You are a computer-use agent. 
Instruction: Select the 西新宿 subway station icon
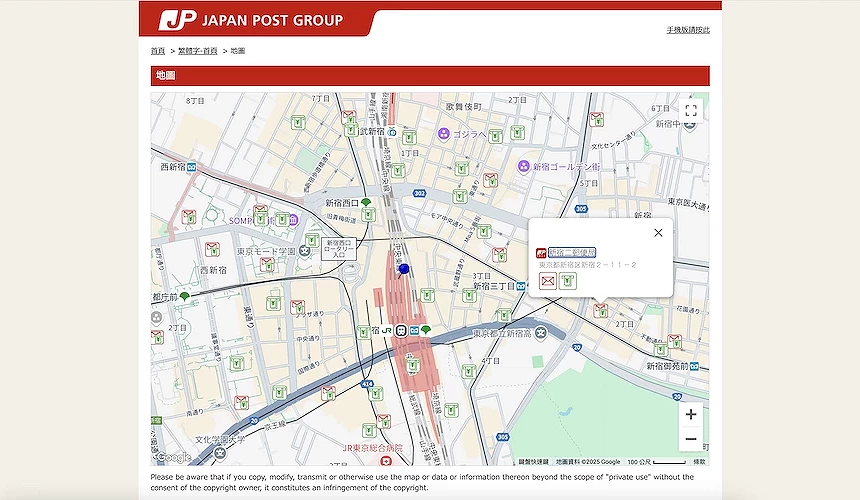tap(191, 167)
